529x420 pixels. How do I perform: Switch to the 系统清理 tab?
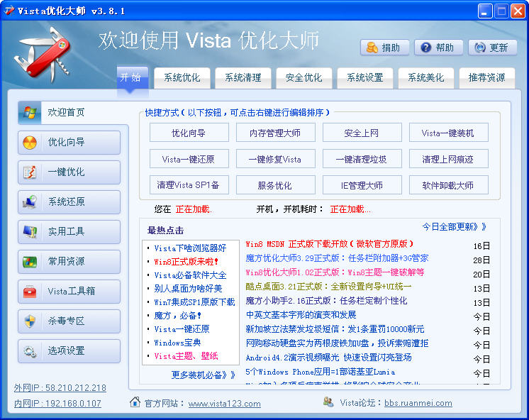point(243,78)
